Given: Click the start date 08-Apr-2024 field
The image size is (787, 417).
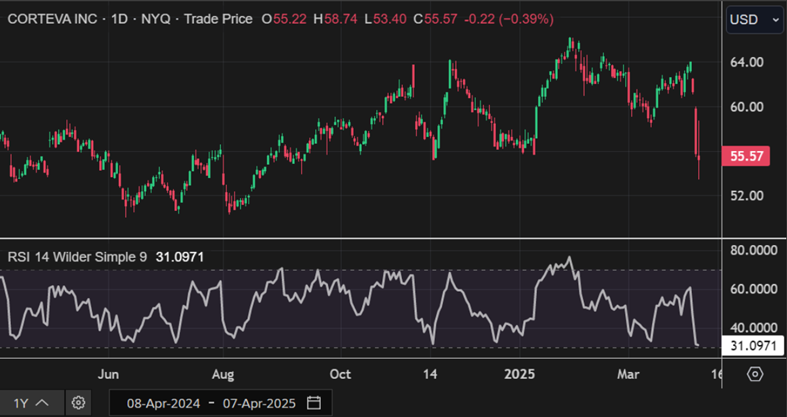Looking at the screenshot, I should click(x=164, y=403).
